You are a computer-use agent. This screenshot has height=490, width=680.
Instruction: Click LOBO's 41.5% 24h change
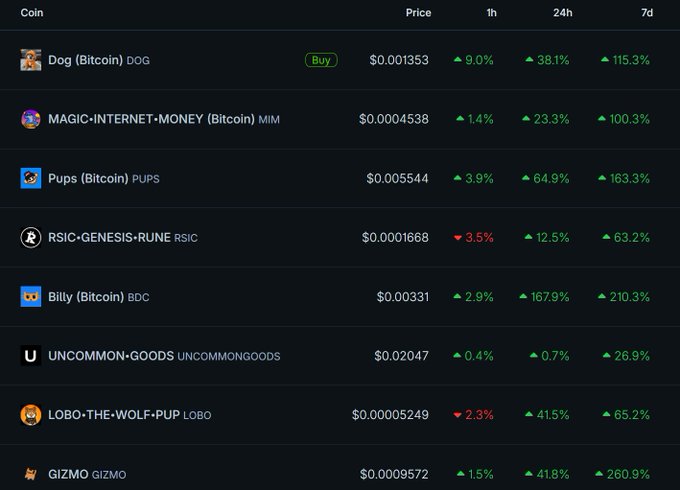click(x=547, y=415)
